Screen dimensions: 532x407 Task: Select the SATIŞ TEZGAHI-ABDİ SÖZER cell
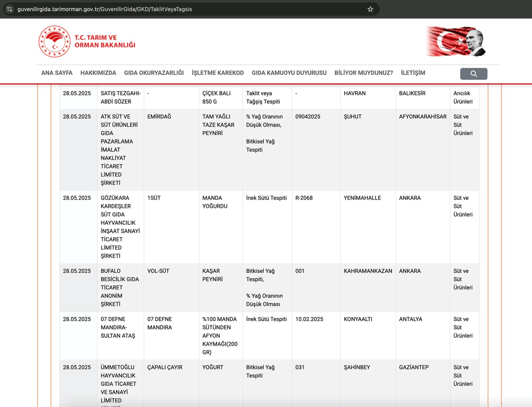pyautogui.click(x=121, y=98)
